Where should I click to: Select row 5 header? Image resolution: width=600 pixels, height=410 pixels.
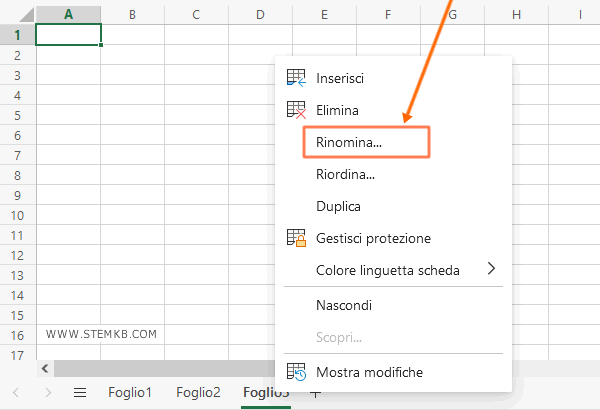[18, 115]
